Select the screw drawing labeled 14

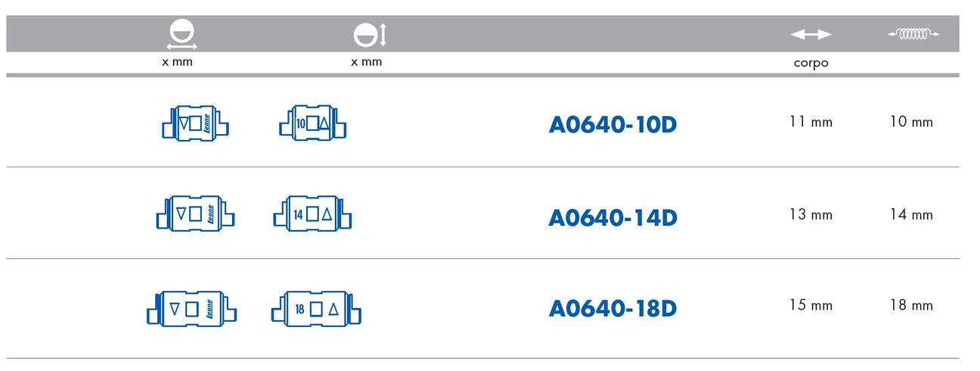tap(312, 214)
